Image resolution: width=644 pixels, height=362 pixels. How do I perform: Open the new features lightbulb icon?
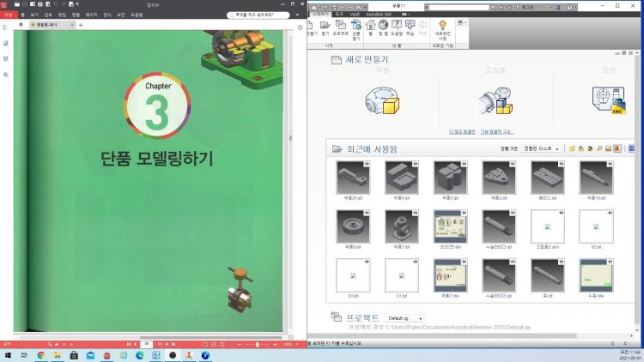442,27
